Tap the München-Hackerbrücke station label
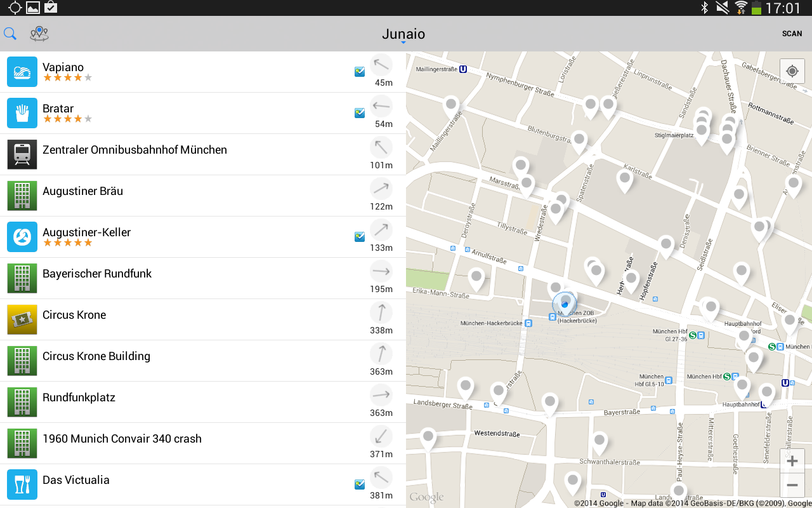This screenshot has width=812, height=508. coord(492,323)
